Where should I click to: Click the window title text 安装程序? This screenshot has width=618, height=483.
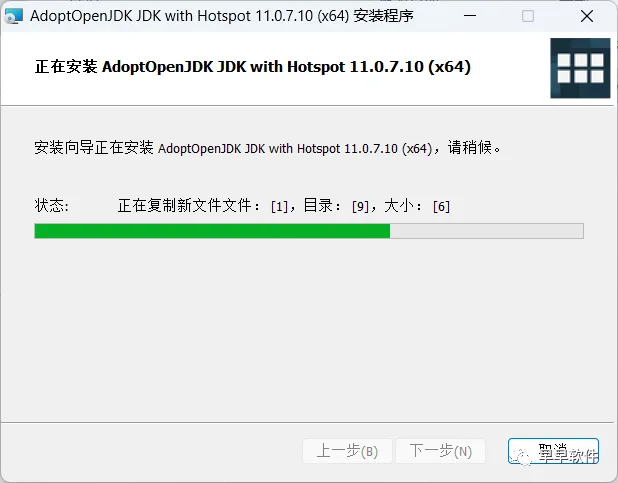click(x=383, y=16)
